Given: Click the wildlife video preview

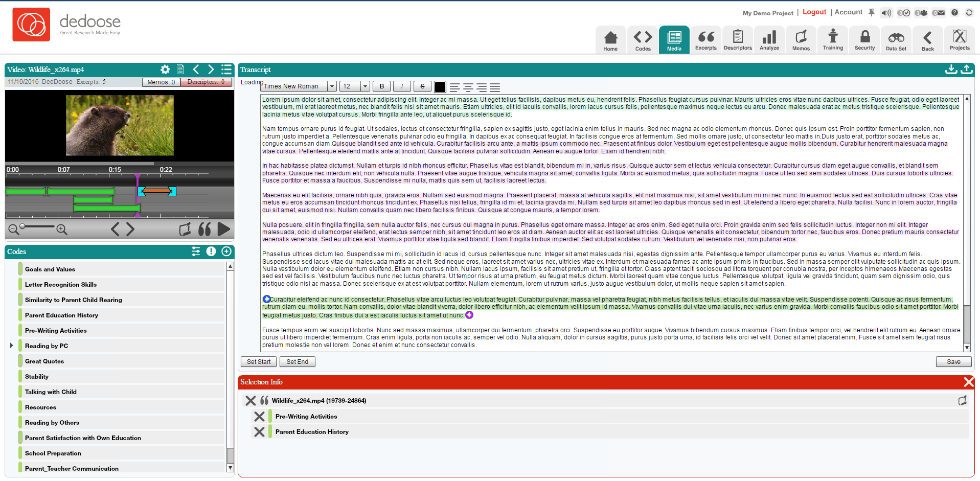Looking at the screenshot, I should [120, 125].
